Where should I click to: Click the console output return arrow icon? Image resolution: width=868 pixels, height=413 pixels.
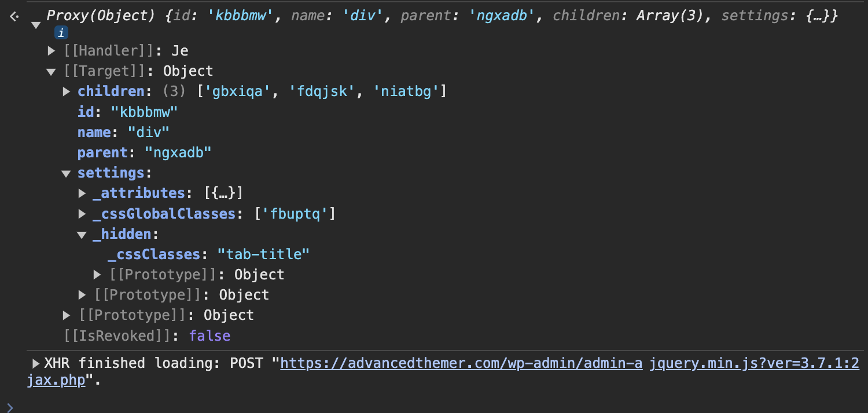tap(14, 16)
